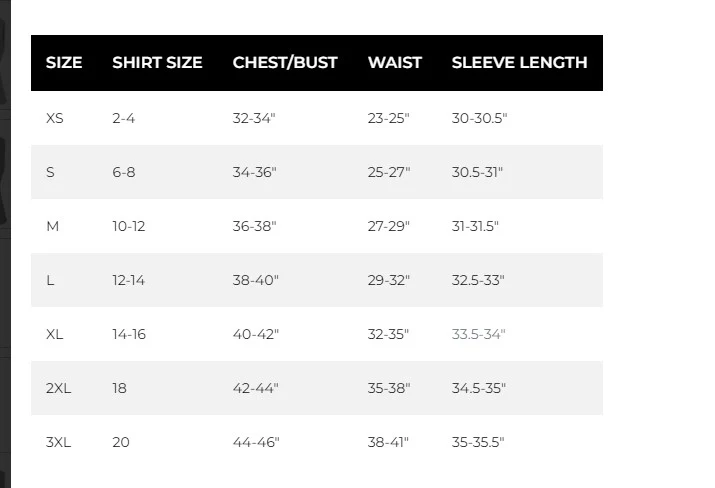Select the 2XL size row label

click(58, 388)
